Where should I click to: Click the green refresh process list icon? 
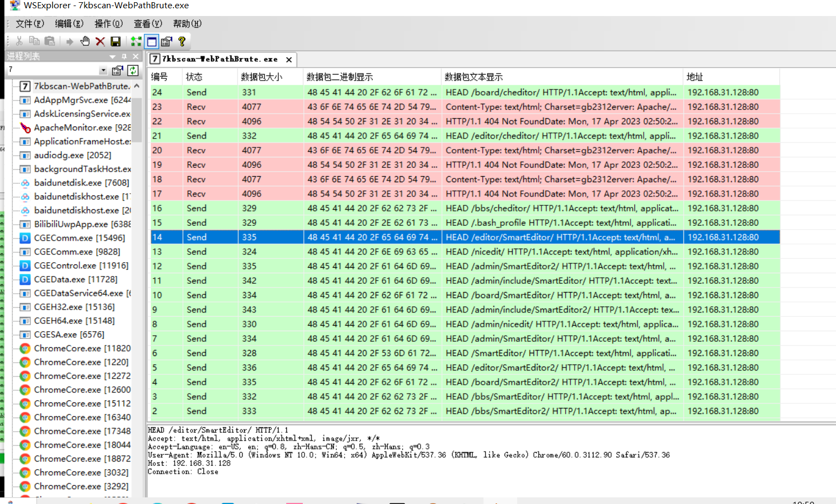click(133, 70)
